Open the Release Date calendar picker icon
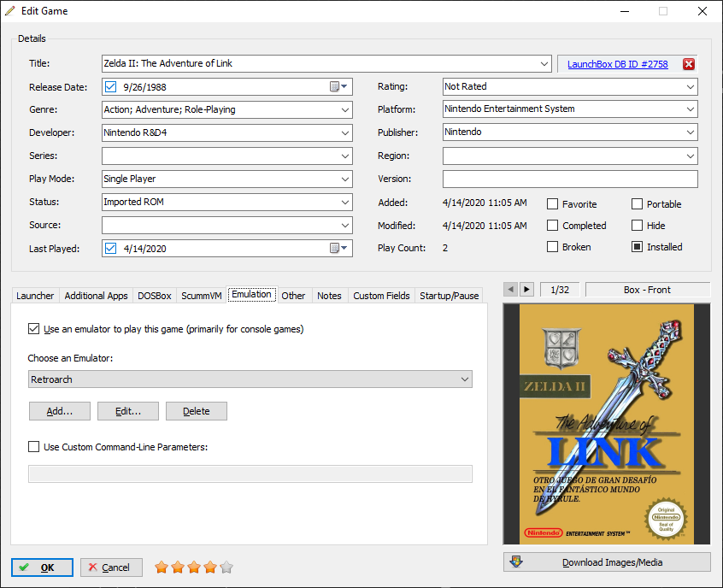This screenshot has width=723, height=588. click(338, 86)
